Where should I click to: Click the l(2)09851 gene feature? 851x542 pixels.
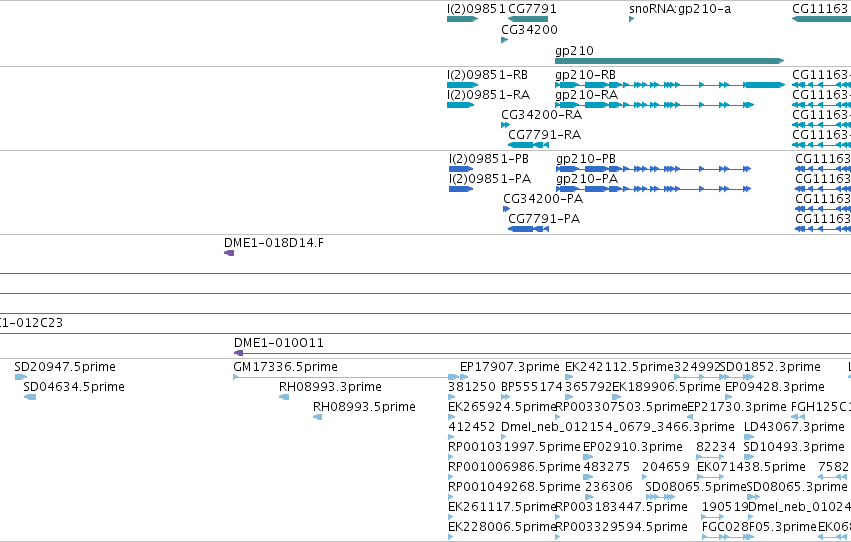[462, 19]
